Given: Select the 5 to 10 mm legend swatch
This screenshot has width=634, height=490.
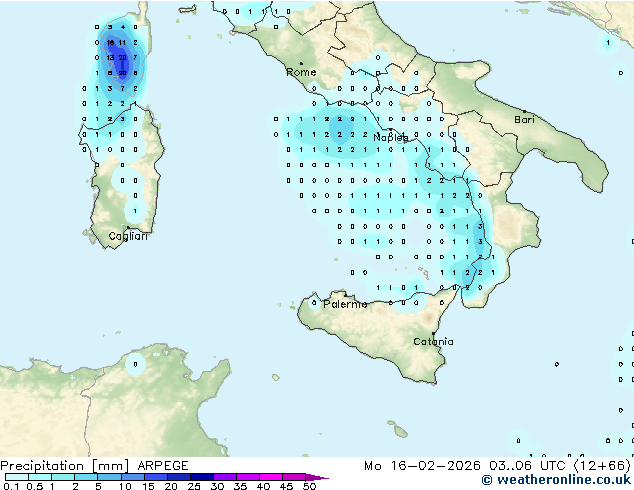Looking at the screenshot, I should (109, 477).
